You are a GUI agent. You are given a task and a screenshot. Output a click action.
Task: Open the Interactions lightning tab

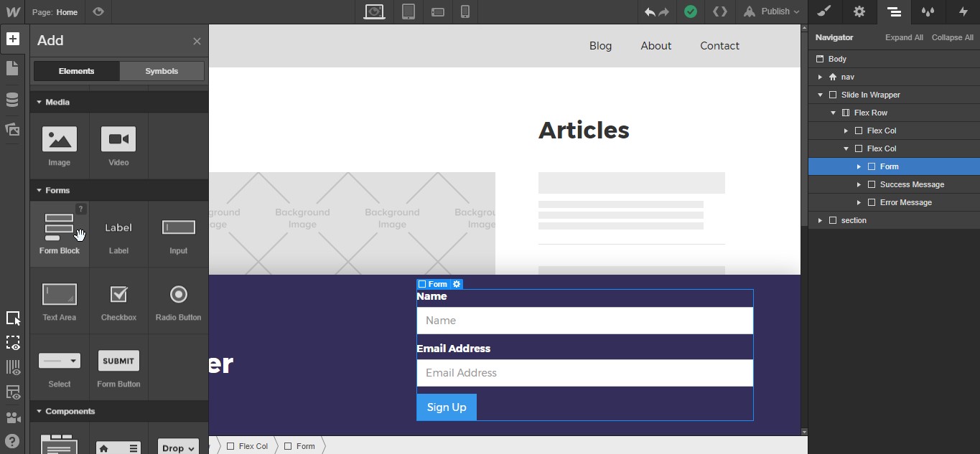(963, 11)
